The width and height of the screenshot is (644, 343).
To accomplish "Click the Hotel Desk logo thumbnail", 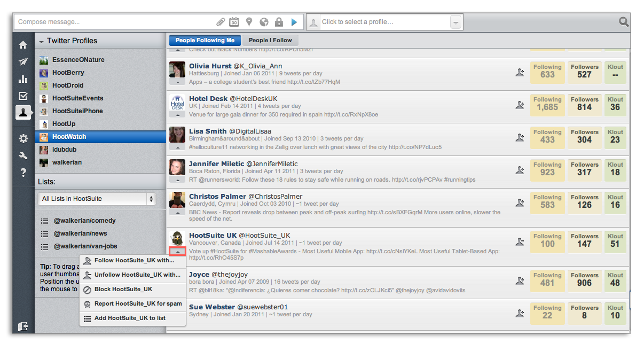I will point(177,102).
